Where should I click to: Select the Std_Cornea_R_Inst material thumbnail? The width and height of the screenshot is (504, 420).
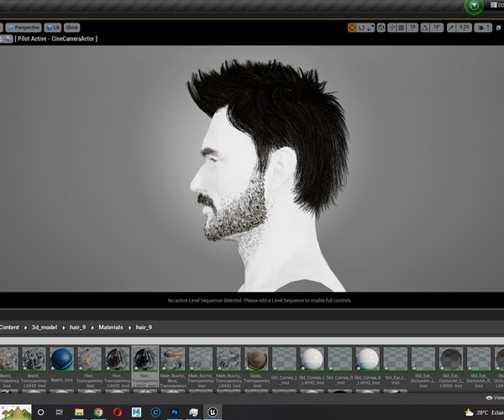coord(339,359)
